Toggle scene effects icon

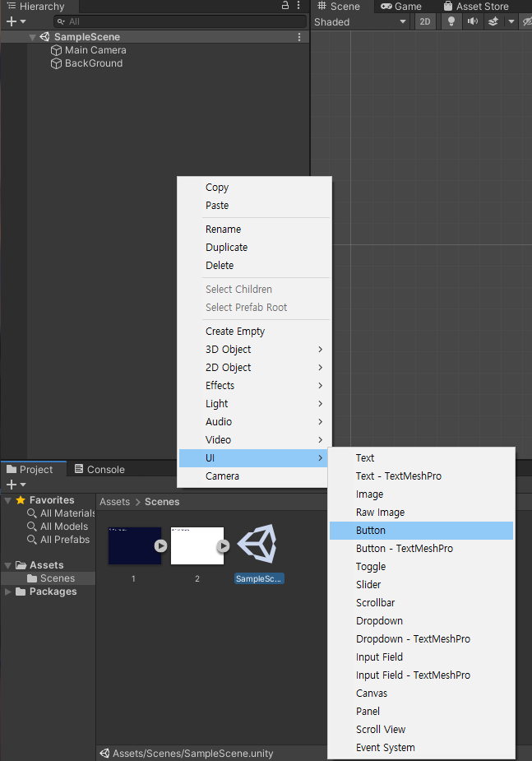493,22
